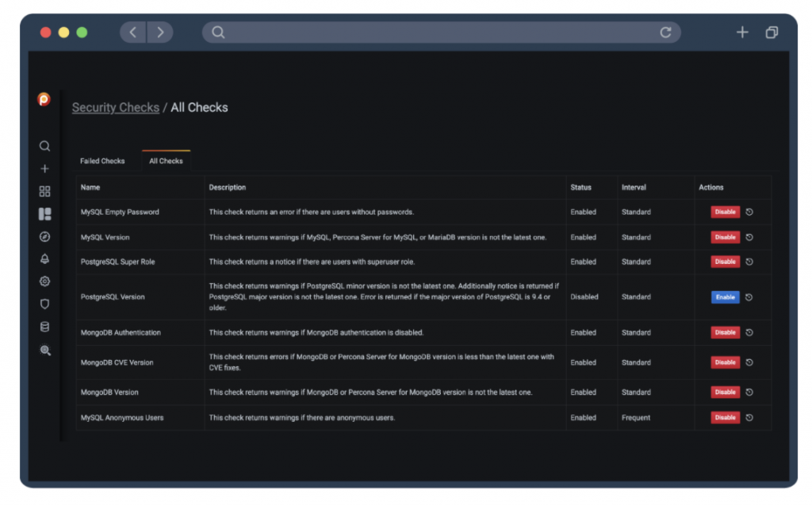Viewport: 812px width, 505px height.
Task: Reload the page with refresh icon
Action: click(665, 33)
